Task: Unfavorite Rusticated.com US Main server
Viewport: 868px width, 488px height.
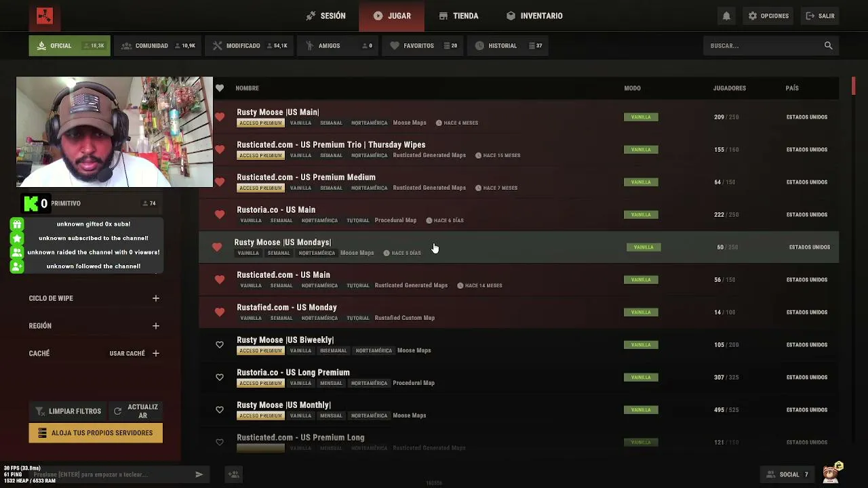Action: click(x=220, y=280)
